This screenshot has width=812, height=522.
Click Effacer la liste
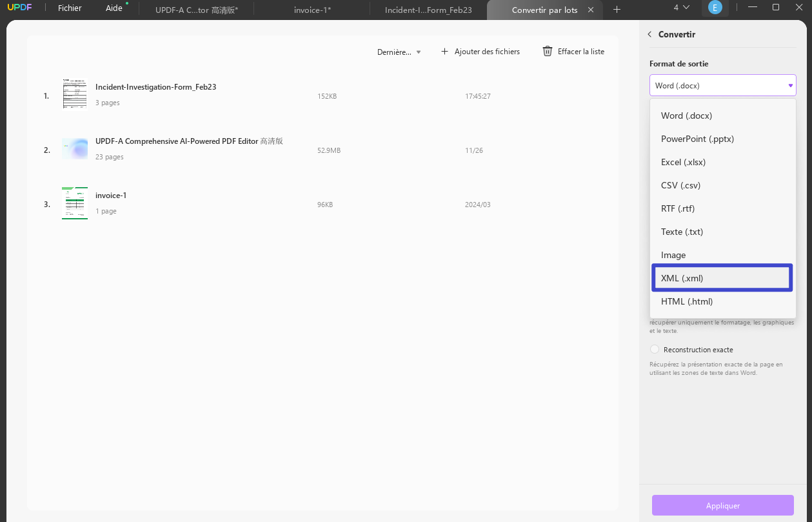pyautogui.click(x=579, y=51)
